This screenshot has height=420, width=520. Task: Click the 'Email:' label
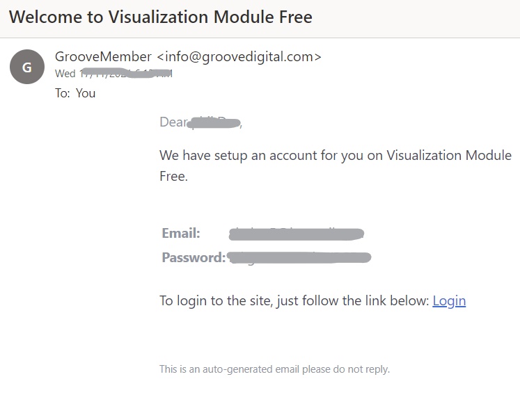click(x=181, y=233)
